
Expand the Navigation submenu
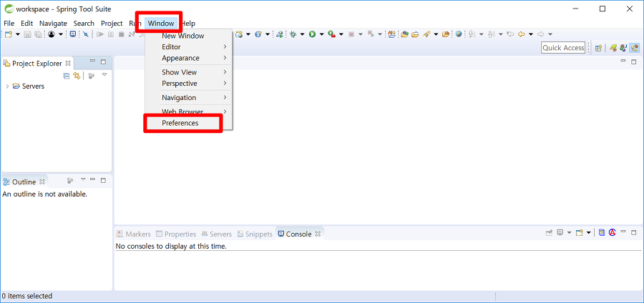(190, 98)
